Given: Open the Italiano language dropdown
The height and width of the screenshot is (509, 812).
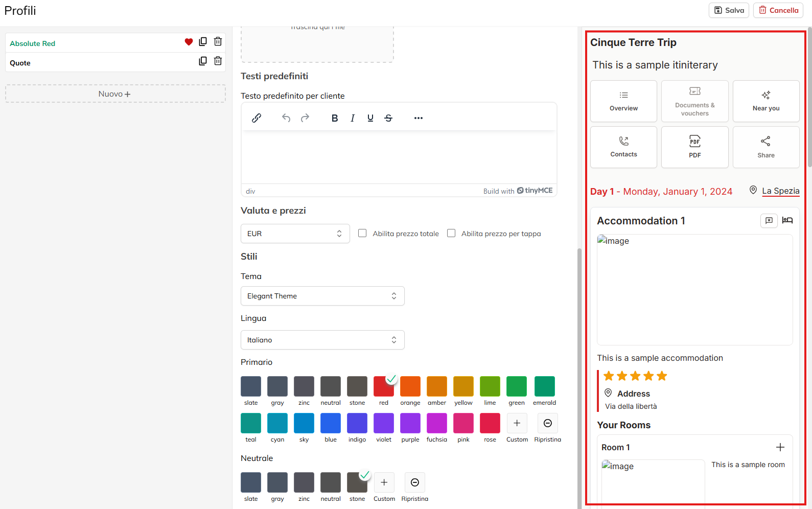Looking at the screenshot, I should point(322,340).
